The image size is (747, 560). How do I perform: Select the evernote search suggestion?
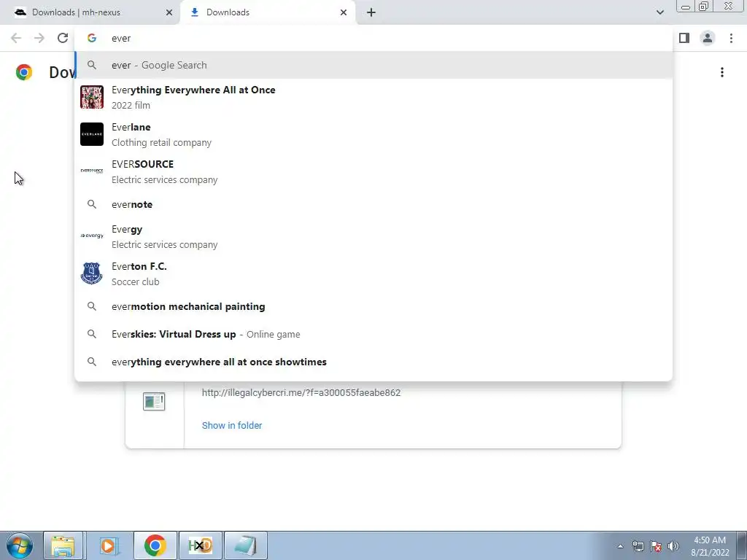(x=373, y=204)
